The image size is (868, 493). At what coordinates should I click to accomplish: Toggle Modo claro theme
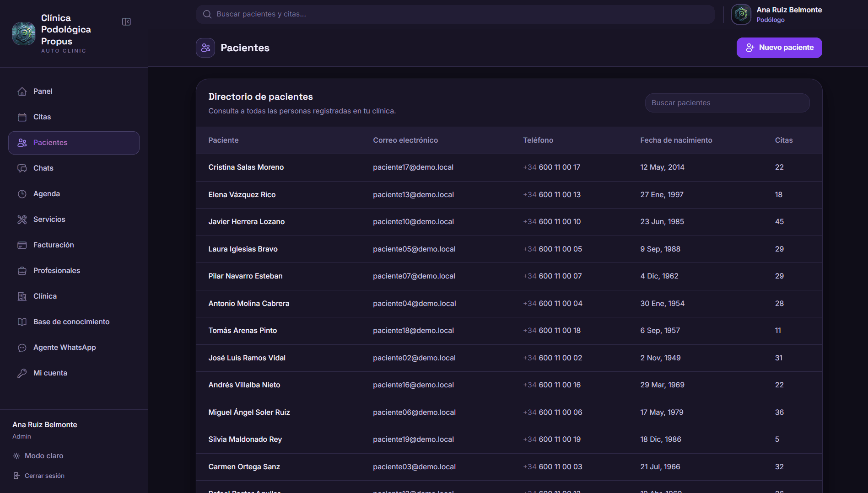click(38, 456)
